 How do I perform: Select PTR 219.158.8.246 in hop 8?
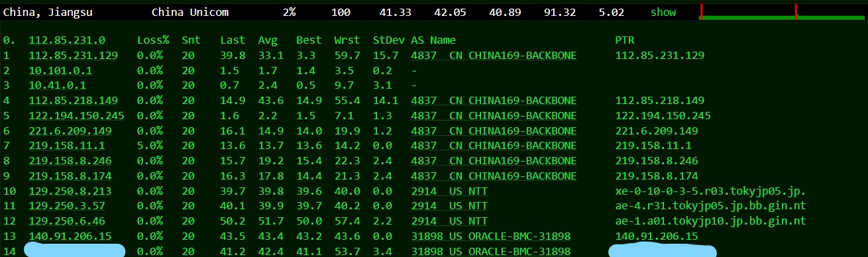pyautogui.click(x=657, y=160)
